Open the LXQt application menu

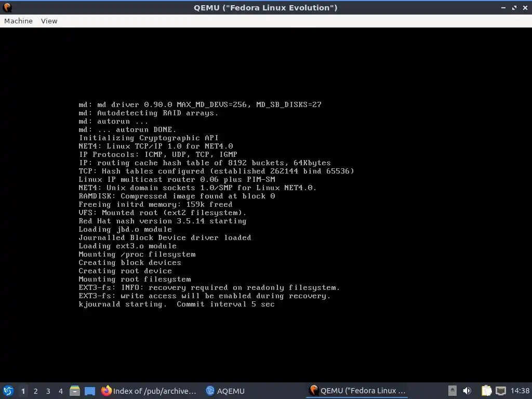point(8,391)
